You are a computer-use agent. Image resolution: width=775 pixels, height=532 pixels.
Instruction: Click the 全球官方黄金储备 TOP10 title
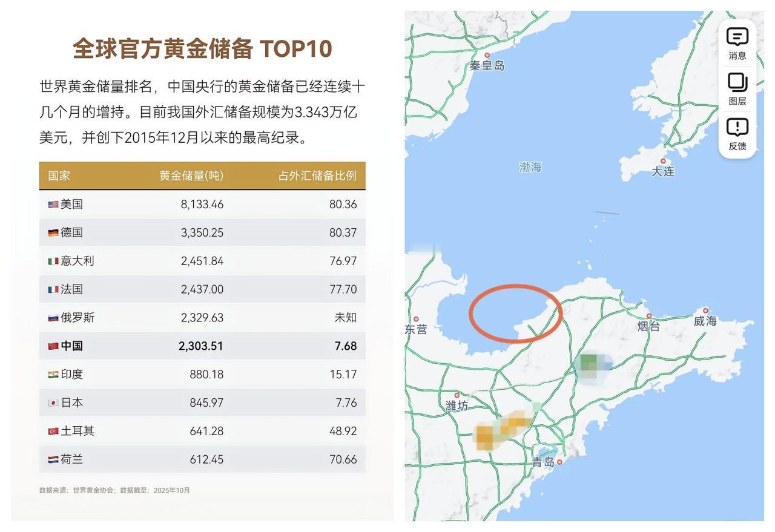pos(202,47)
